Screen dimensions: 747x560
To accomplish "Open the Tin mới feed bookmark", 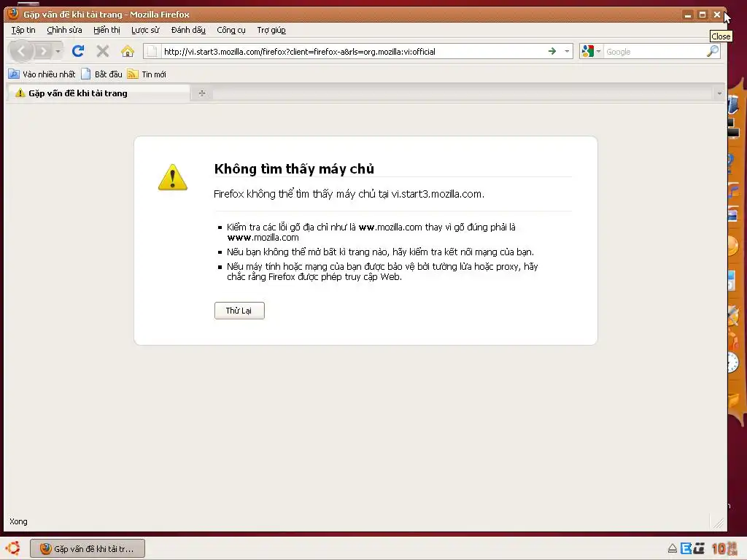I will pos(147,74).
